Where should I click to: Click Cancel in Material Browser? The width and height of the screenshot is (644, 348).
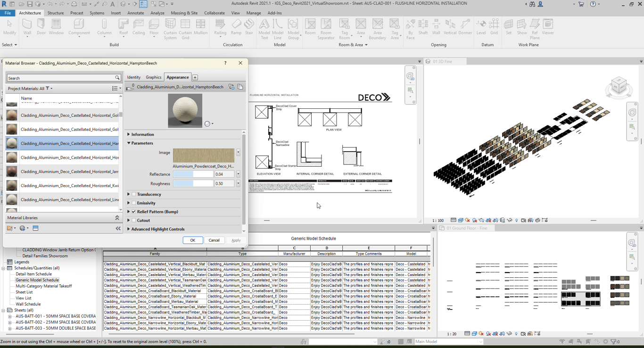click(x=214, y=240)
